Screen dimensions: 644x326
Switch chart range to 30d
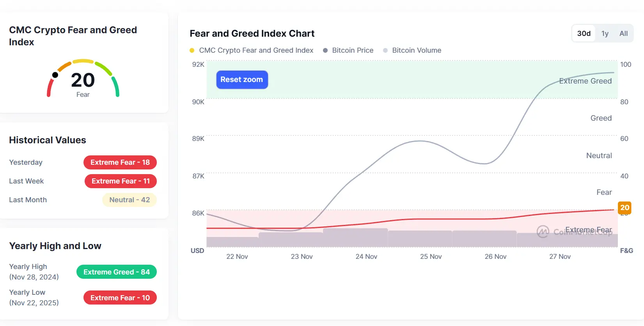(584, 34)
